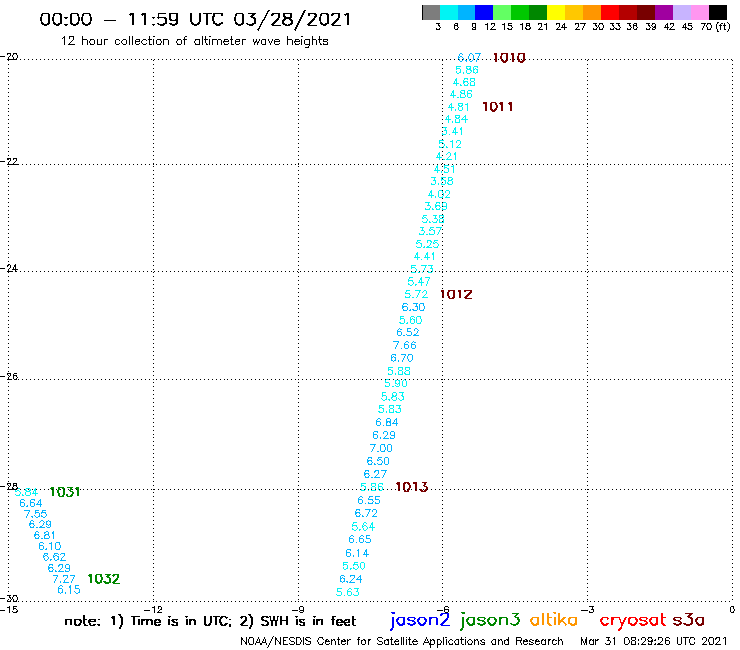Select the wave height reading 6.55

pos(369,500)
